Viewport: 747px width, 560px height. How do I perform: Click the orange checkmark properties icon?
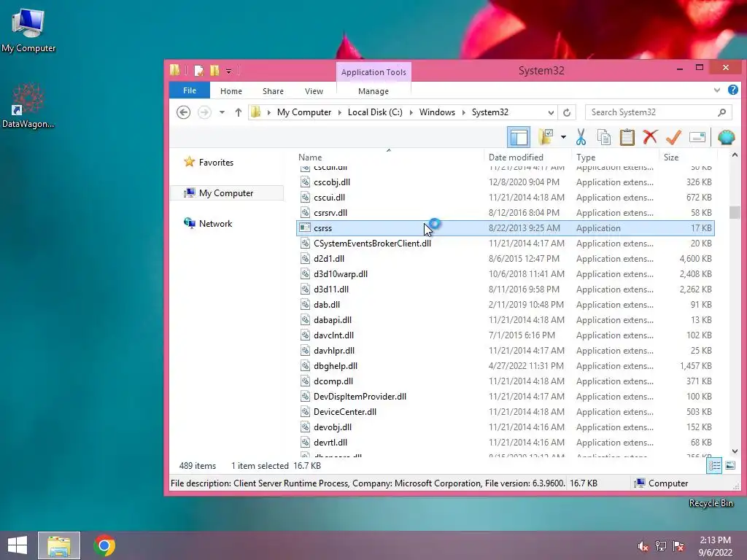tap(673, 137)
